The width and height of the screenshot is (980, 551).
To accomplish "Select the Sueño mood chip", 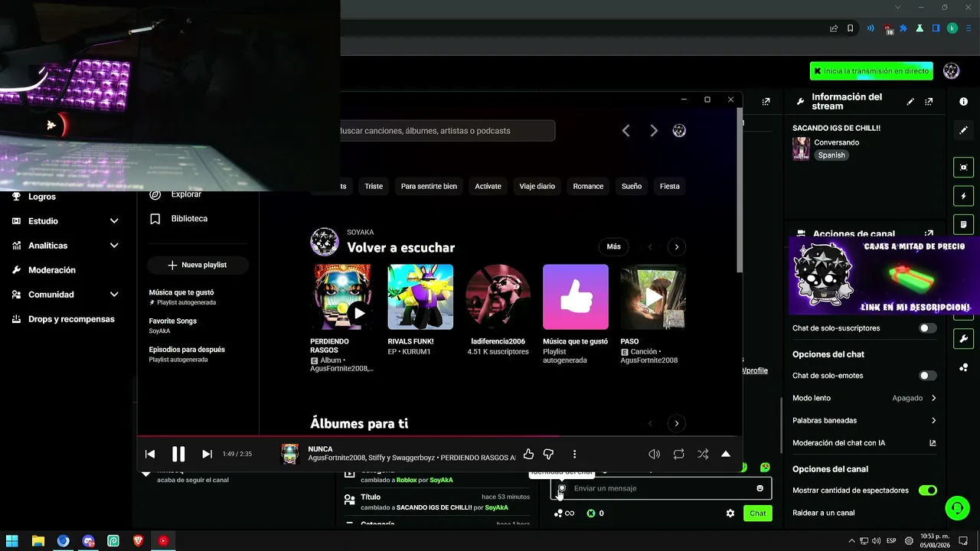I will coord(632,186).
